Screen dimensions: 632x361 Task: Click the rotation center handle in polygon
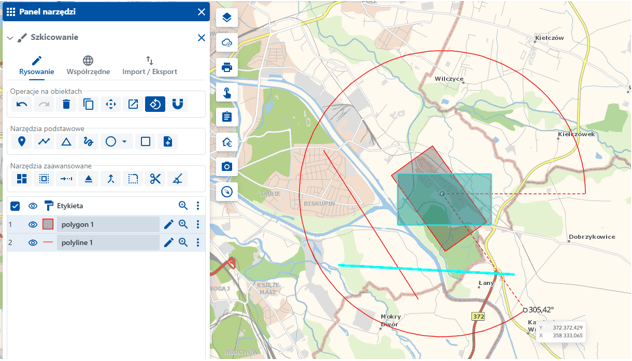coord(442,194)
